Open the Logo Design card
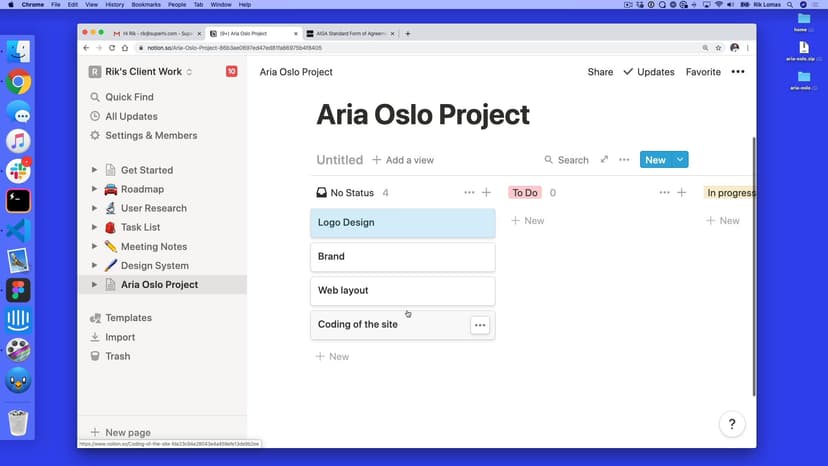 402,223
